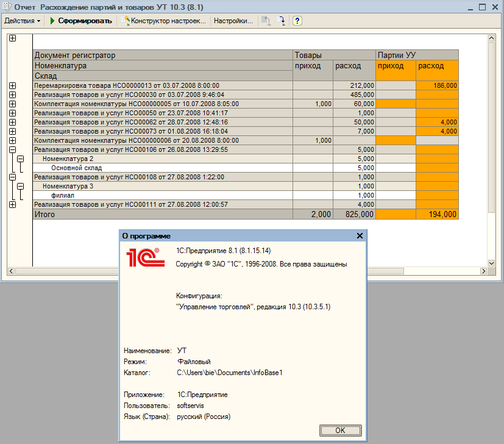Close the О программе dialog with X
Image resolution: width=504 pixels, height=444 pixels.
coord(360,236)
